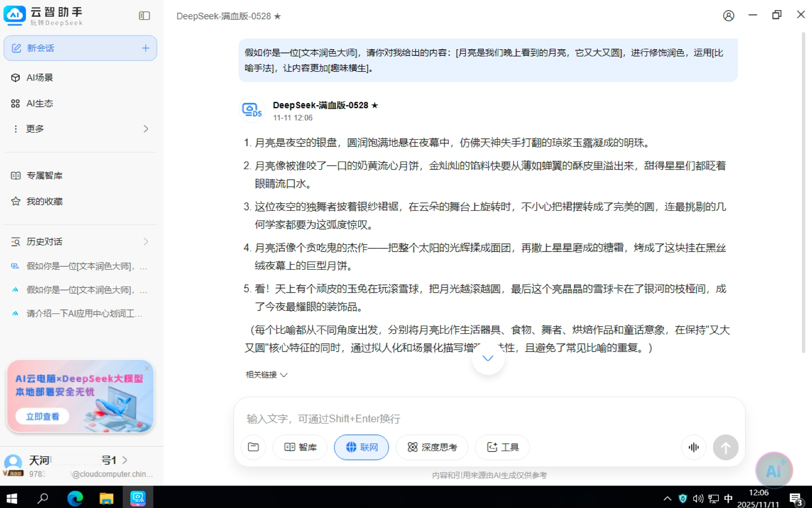This screenshot has height=508, width=812.
Task: Toggle the 智库 knowledge base option
Action: pos(300,447)
